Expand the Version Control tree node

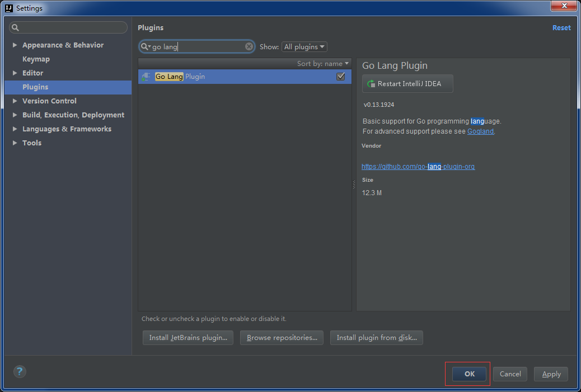(x=15, y=101)
